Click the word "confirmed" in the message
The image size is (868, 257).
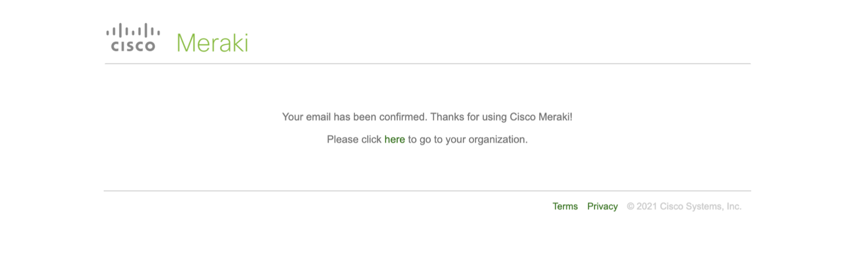[404, 117]
